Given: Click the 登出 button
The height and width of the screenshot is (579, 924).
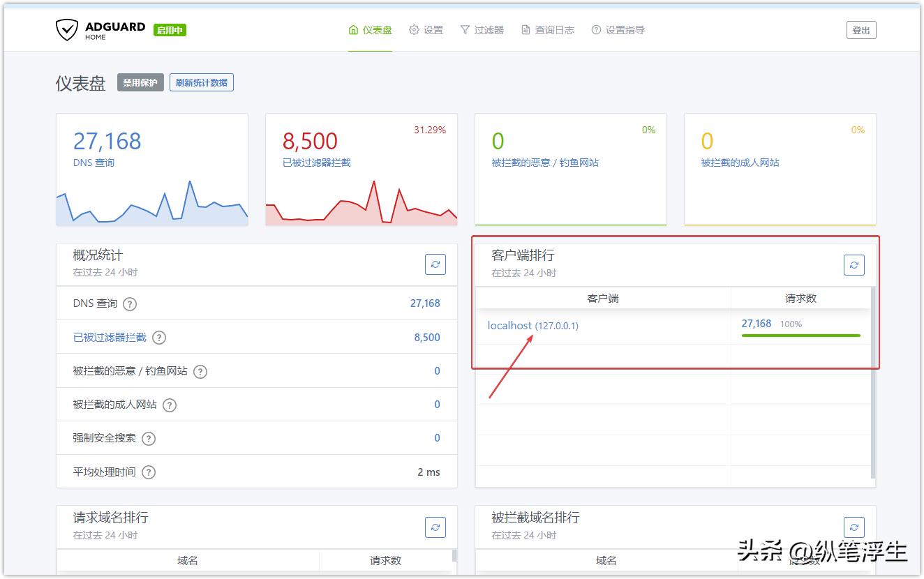Looking at the screenshot, I should click(861, 29).
